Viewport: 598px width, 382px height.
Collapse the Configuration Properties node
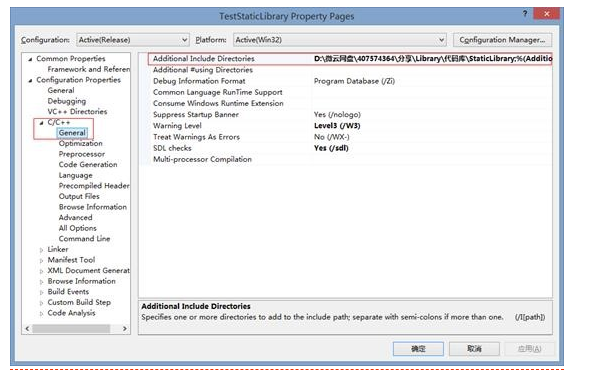pos(30,80)
